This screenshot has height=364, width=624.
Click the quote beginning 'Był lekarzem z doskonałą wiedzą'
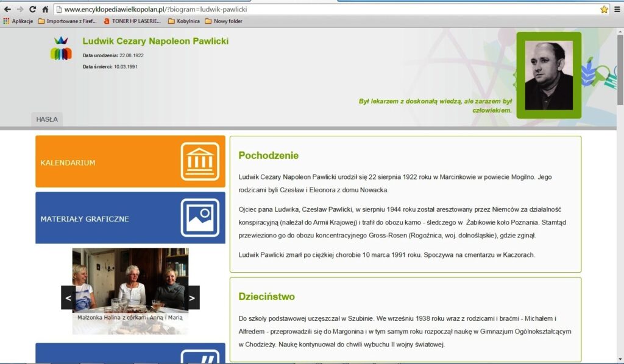pyautogui.click(x=435, y=106)
